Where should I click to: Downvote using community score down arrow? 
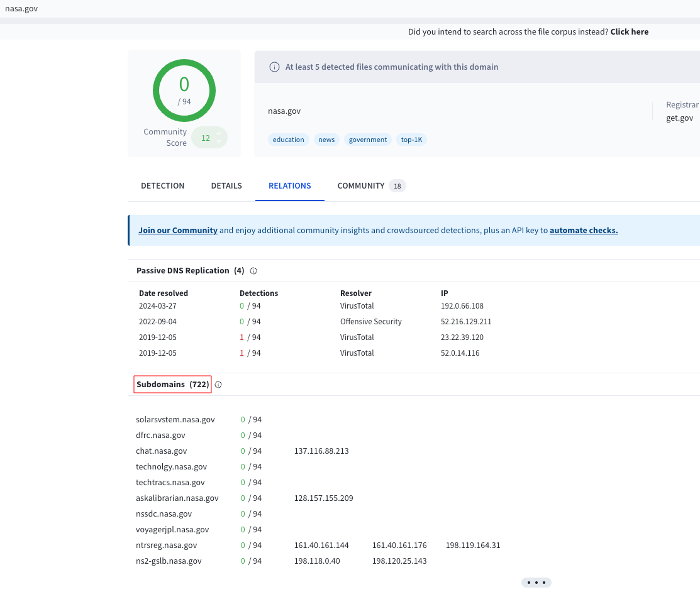pos(219,142)
